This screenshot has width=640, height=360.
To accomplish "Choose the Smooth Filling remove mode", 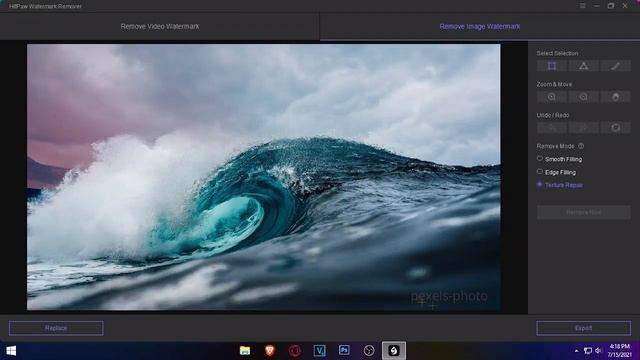I will (559, 159).
